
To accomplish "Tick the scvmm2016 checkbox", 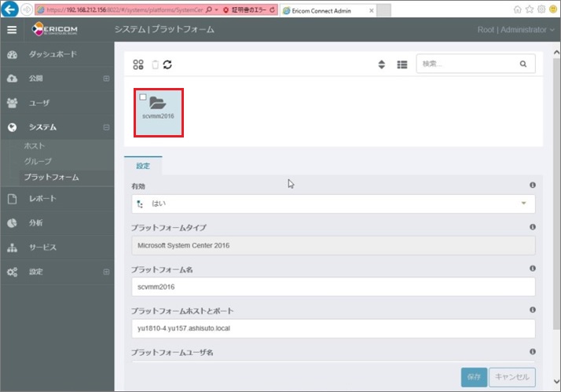I will (143, 97).
